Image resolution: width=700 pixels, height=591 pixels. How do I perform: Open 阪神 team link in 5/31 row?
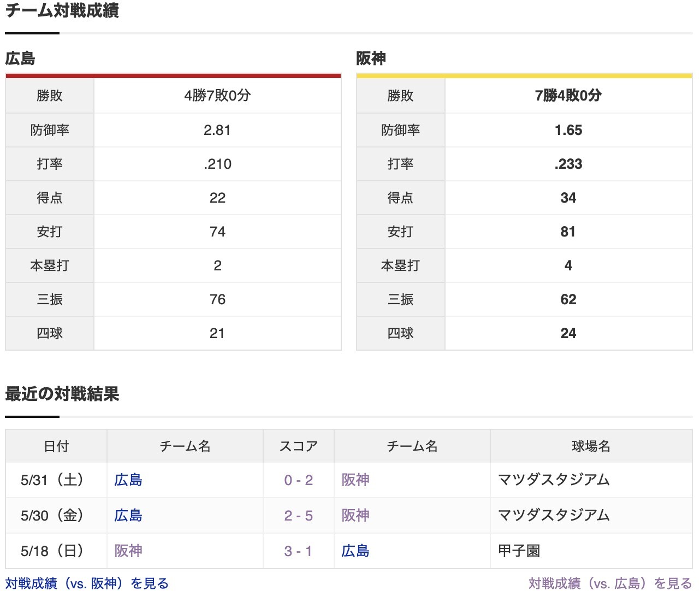(x=355, y=480)
